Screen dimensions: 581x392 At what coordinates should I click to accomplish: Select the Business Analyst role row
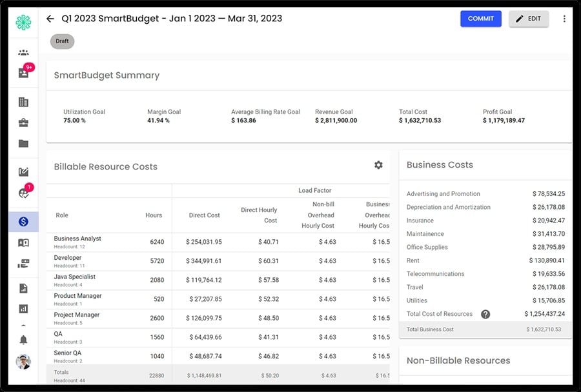click(x=218, y=242)
